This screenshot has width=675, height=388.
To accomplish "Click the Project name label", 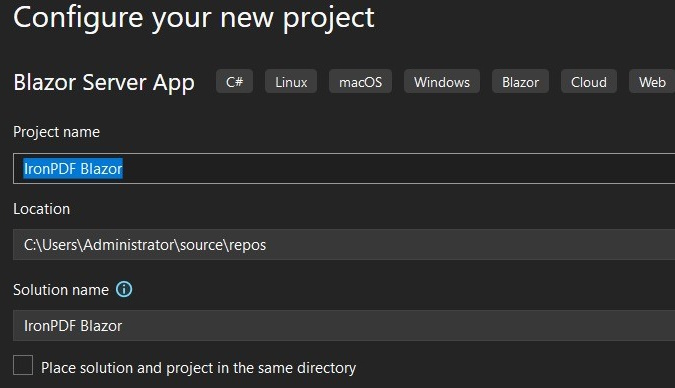I will [x=56, y=132].
